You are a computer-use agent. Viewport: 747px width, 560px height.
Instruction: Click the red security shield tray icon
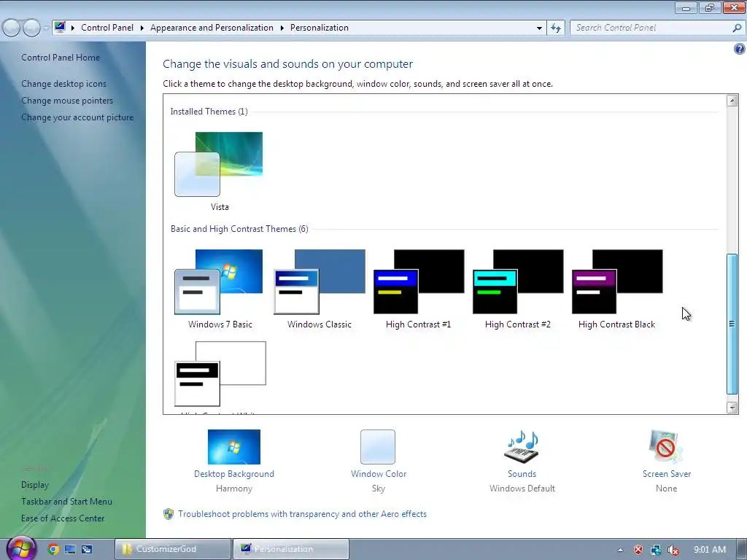pyautogui.click(x=638, y=550)
